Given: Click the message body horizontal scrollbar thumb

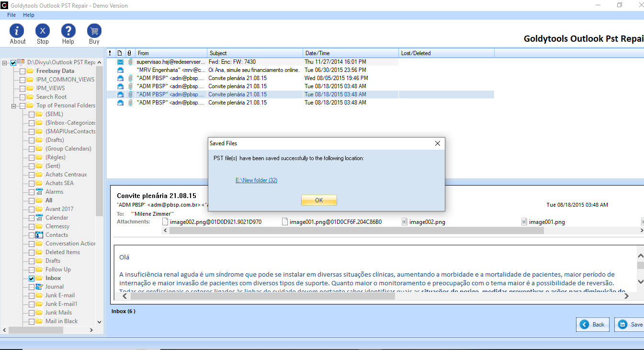Looking at the screenshot, I should click(263, 296).
